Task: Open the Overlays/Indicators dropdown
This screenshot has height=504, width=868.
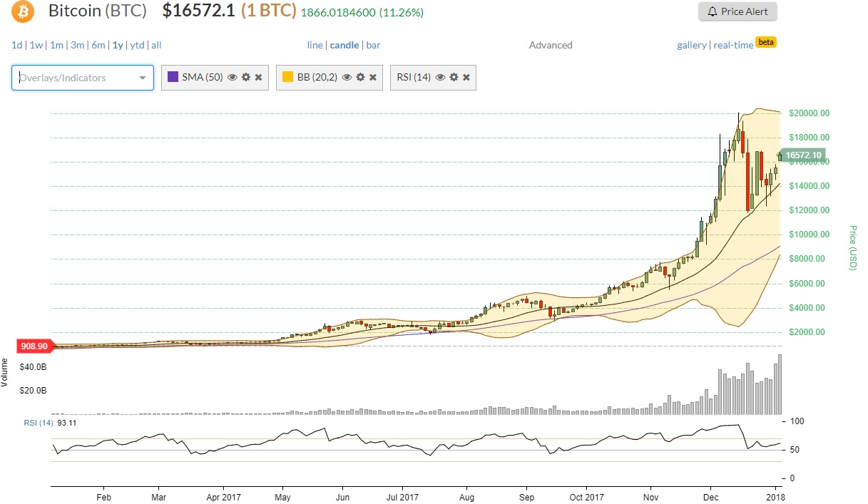Action: click(83, 78)
